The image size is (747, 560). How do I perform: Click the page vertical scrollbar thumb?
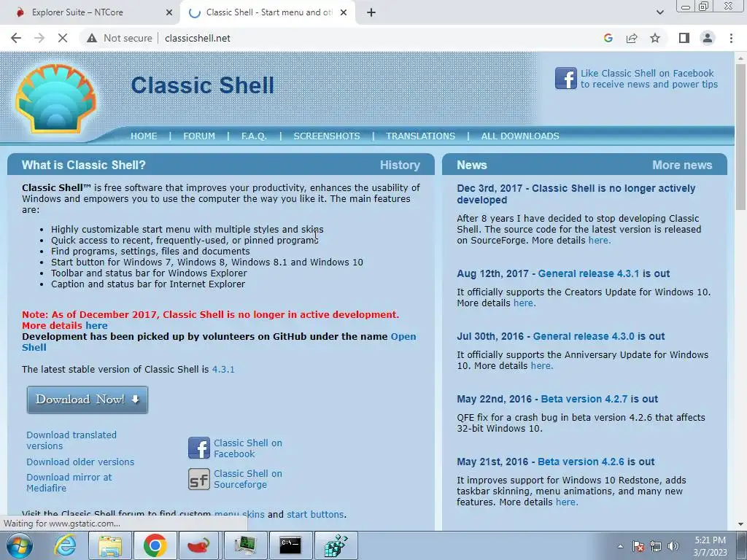740,136
